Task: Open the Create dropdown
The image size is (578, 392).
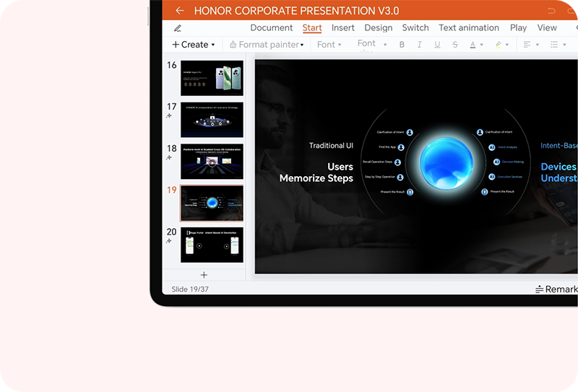Action: pos(194,45)
